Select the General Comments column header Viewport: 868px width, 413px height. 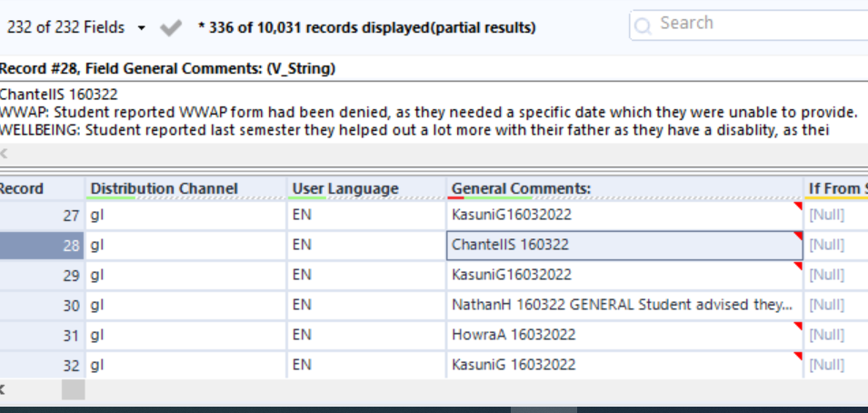[522, 188]
